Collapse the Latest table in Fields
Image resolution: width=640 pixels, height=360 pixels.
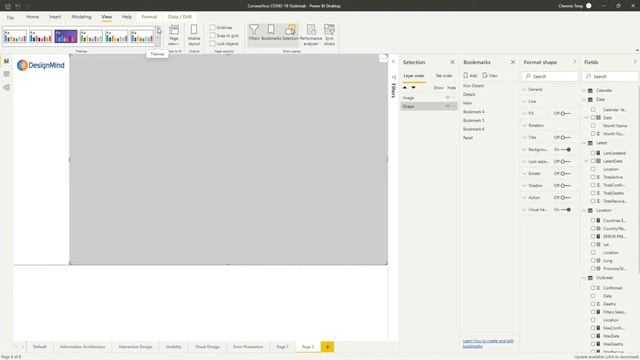584,143
